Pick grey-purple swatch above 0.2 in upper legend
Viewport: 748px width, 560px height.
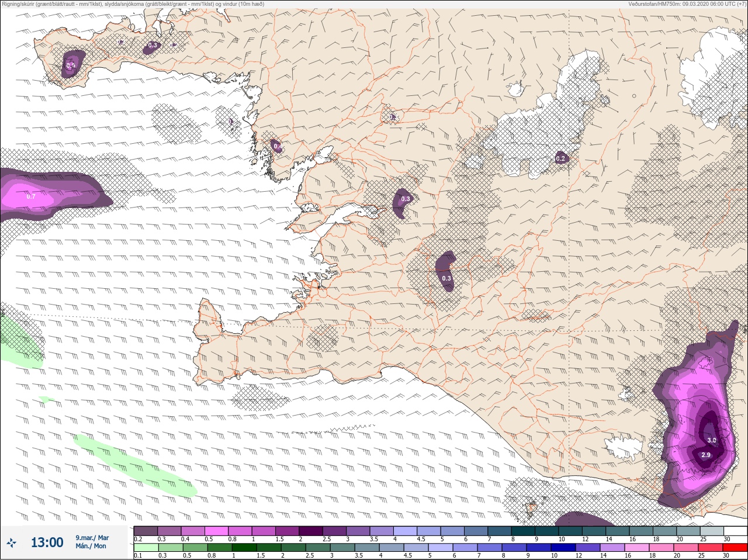point(146,531)
